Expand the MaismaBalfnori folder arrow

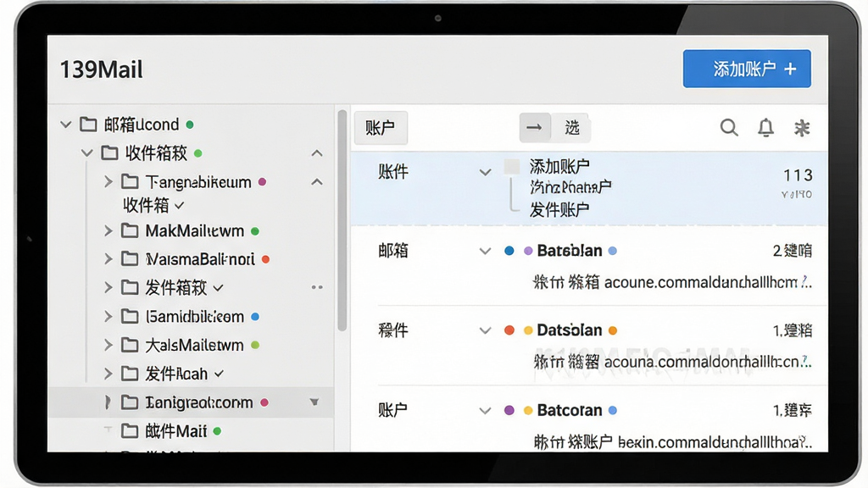click(108, 259)
